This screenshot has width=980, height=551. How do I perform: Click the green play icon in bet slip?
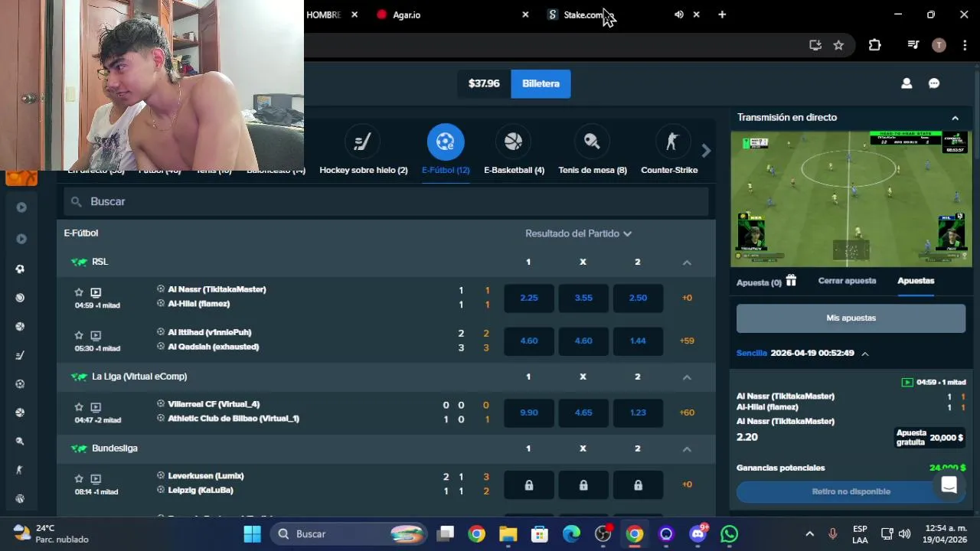tap(907, 382)
